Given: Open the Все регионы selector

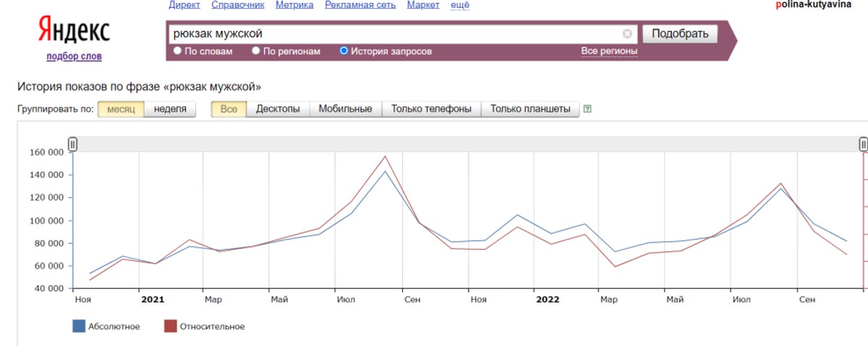Looking at the screenshot, I should coord(609,51).
